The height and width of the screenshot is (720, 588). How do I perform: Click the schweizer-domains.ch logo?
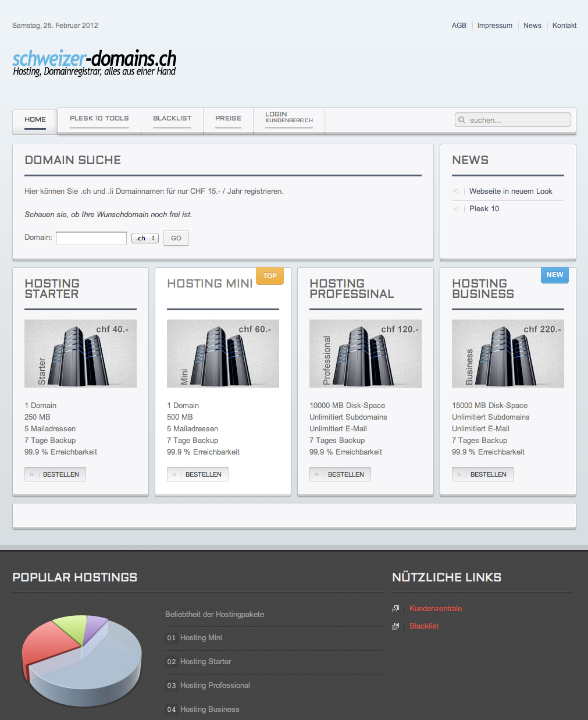(94, 63)
